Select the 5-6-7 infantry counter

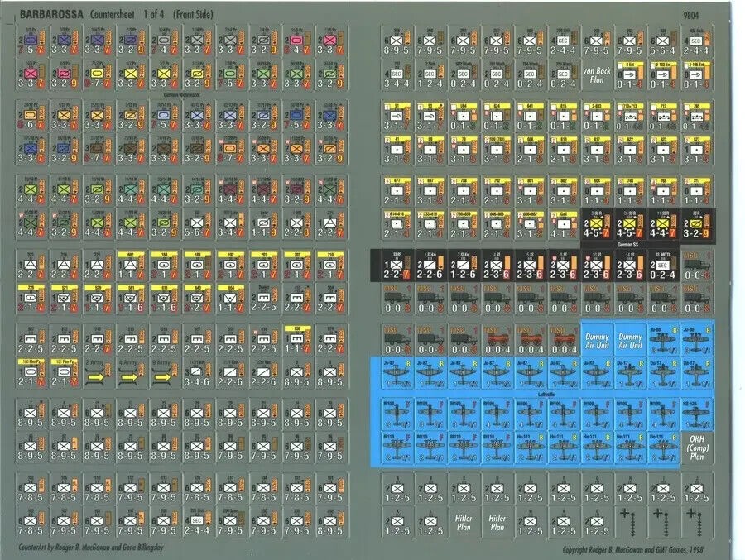coord(197,225)
